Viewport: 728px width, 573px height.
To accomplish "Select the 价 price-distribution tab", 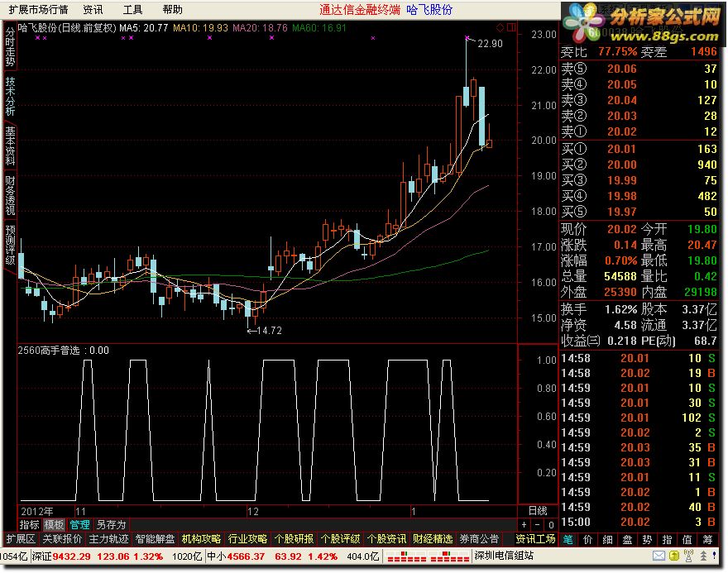I will (x=588, y=540).
